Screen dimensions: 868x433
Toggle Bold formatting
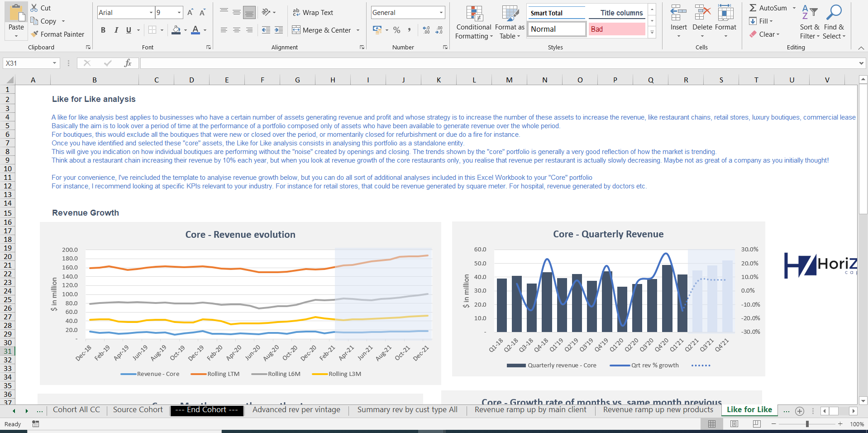103,30
